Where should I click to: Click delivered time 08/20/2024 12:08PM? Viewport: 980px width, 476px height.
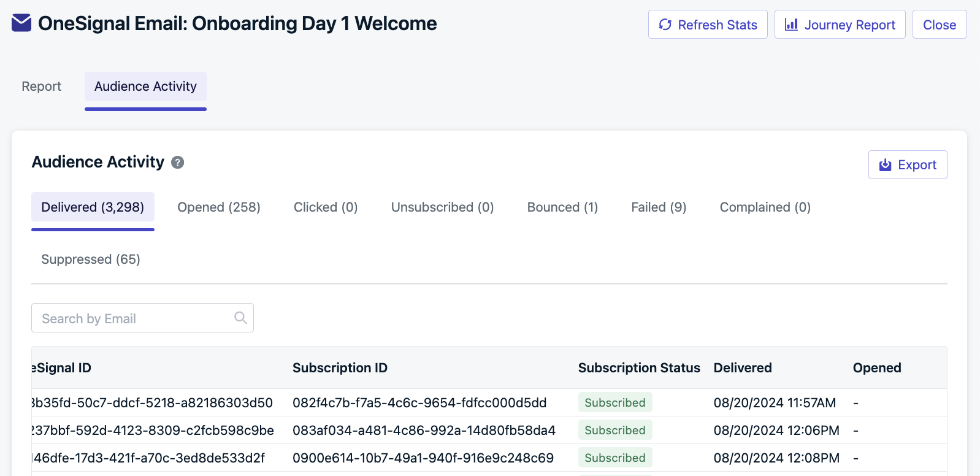(776, 458)
